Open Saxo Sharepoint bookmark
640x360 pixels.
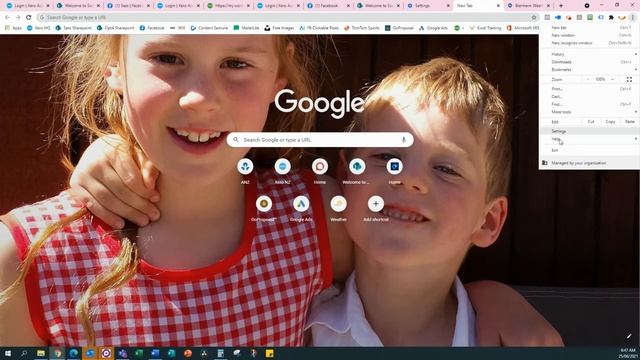pyautogui.click(x=73, y=28)
